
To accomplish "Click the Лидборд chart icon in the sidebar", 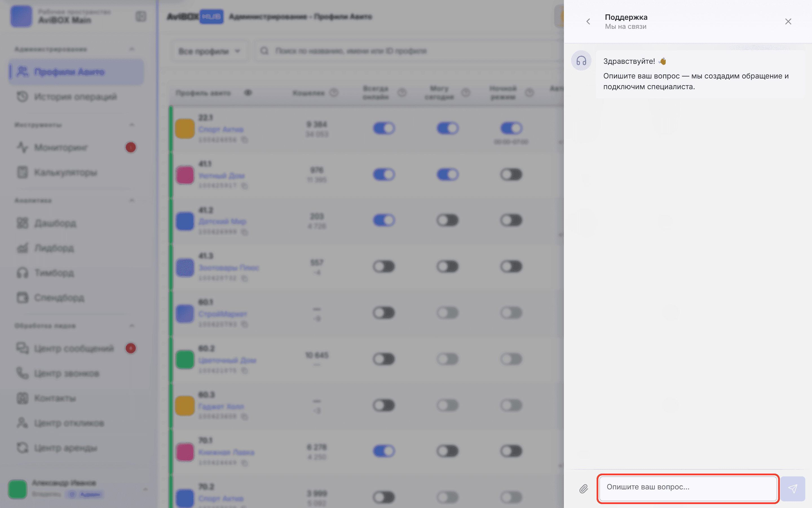I will [23, 248].
